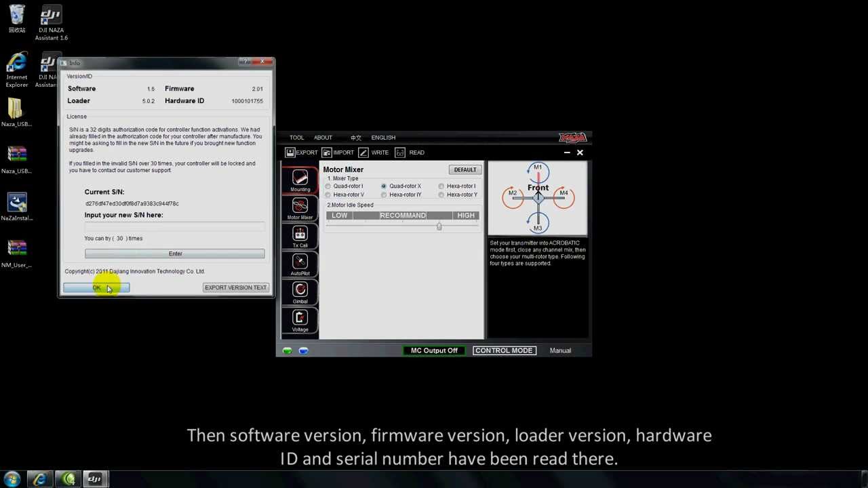Click the MC Output Off indicator
This screenshot has height=488, width=868.
click(x=434, y=350)
